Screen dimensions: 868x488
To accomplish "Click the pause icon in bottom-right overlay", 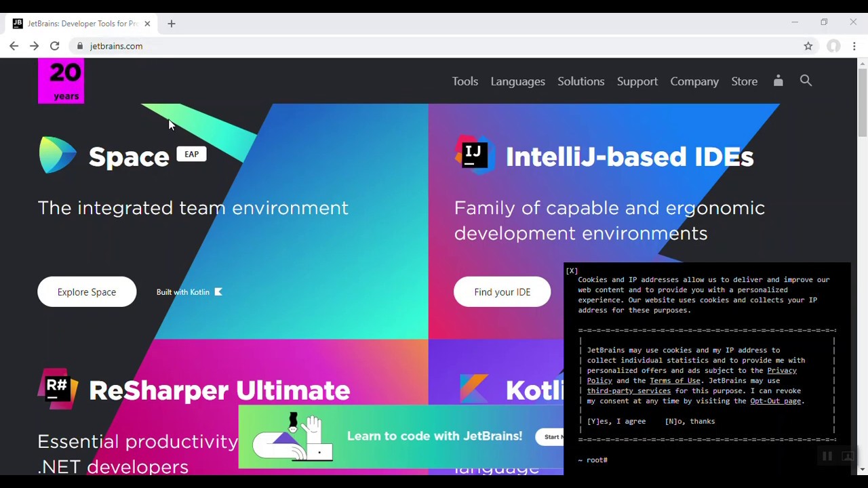I will 827,456.
